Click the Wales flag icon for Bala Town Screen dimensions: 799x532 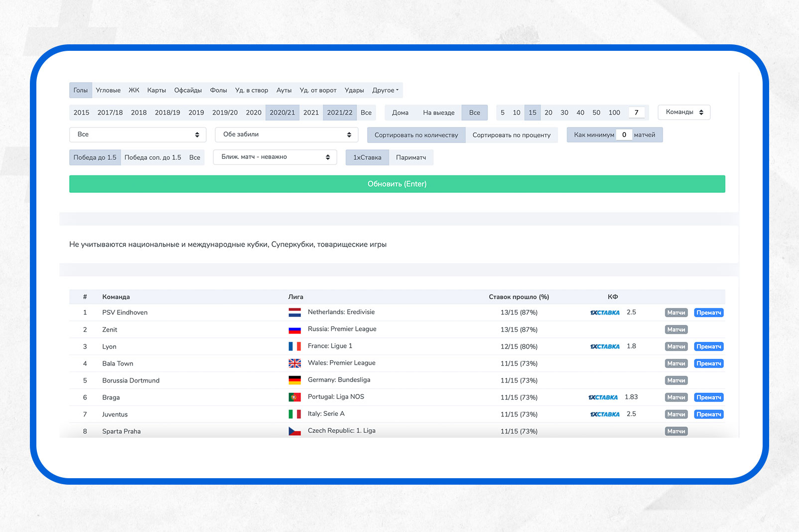[294, 364]
